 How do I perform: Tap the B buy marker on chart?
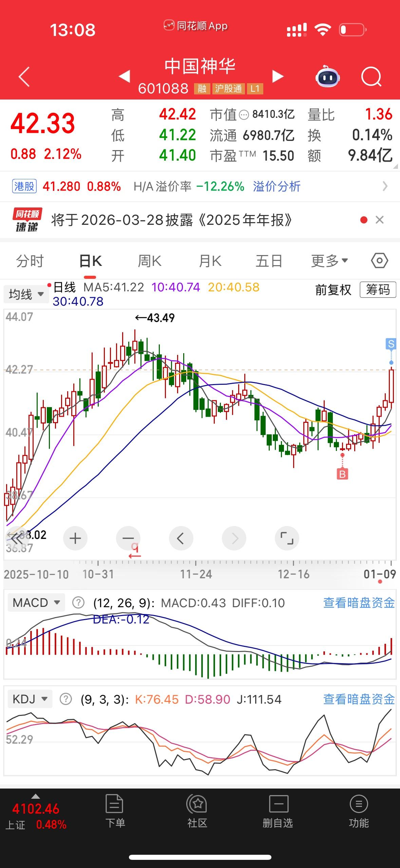click(x=342, y=474)
